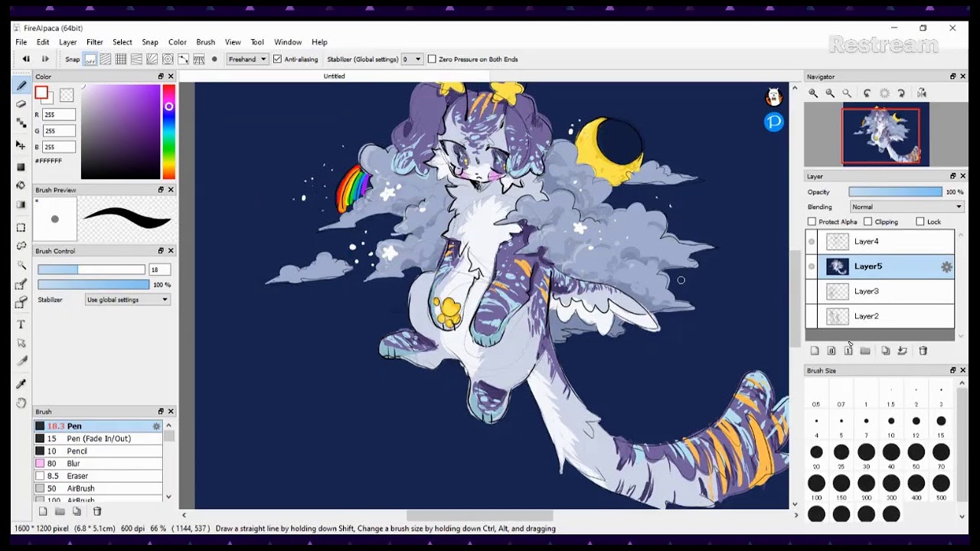Click the R value input field
Screen dimensions: 980x551
click(x=60, y=115)
